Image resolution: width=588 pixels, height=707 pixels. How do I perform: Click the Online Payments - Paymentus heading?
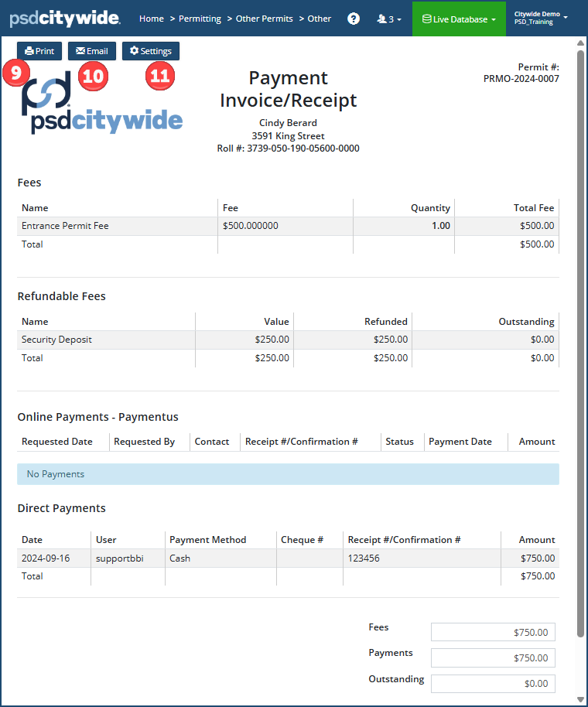pos(97,417)
